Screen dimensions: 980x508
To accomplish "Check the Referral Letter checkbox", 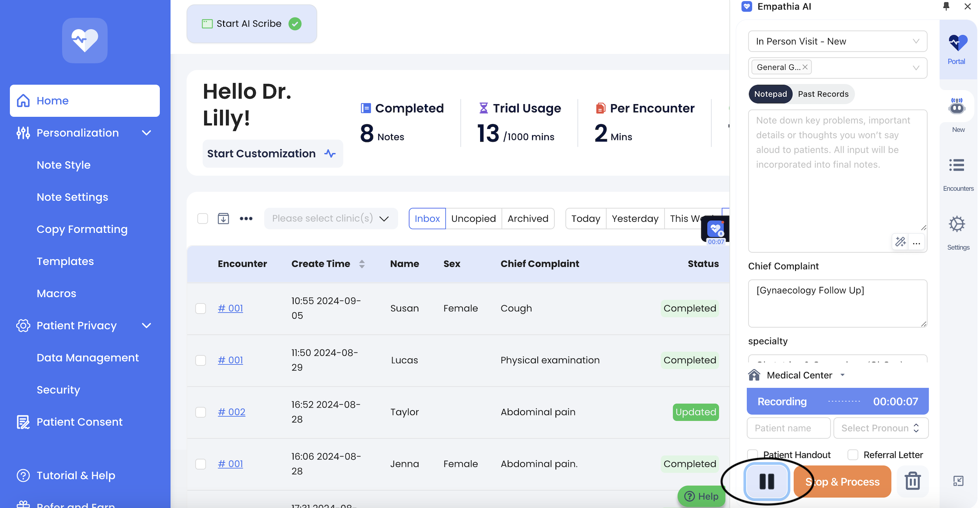I will point(853,455).
